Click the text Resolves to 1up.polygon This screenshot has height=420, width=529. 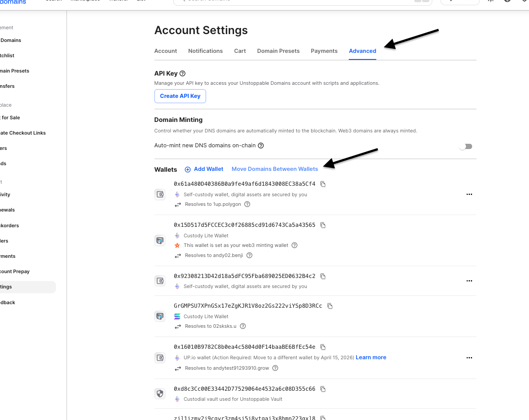pos(213,204)
